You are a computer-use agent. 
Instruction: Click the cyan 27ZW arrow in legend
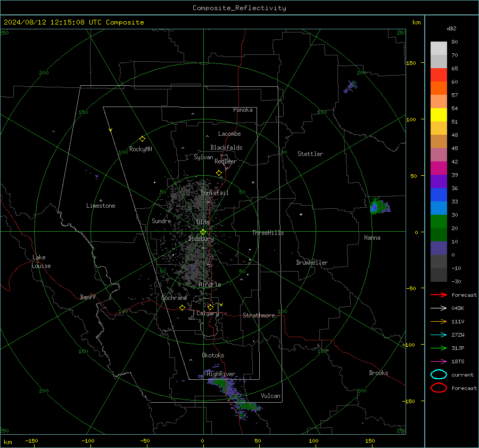(x=439, y=335)
